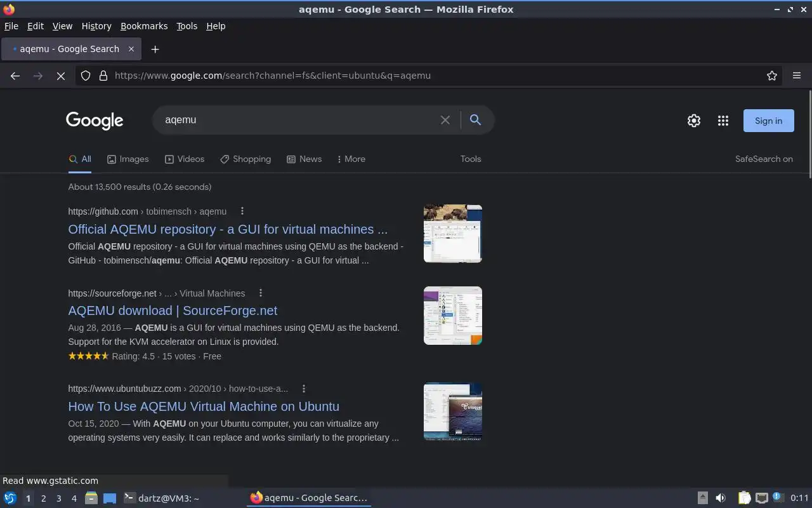Open the clipboard manager tray icon
Screen dimensions: 812x508
tap(744, 498)
